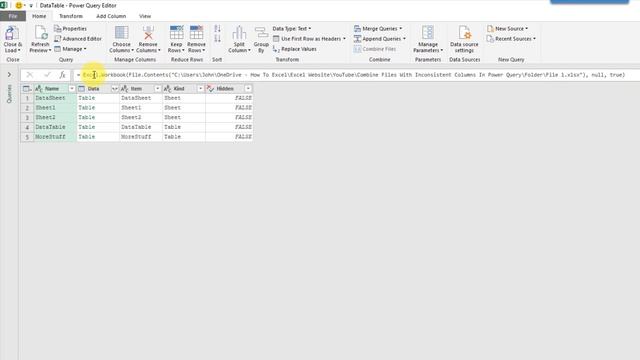This screenshot has width=640, height=360.
Task: Open the Append Queries dropdown
Action: (380, 39)
